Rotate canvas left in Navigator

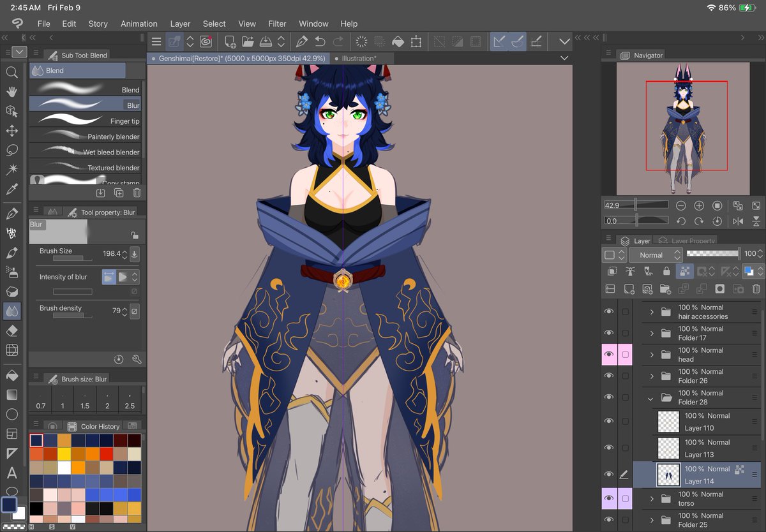click(x=681, y=221)
